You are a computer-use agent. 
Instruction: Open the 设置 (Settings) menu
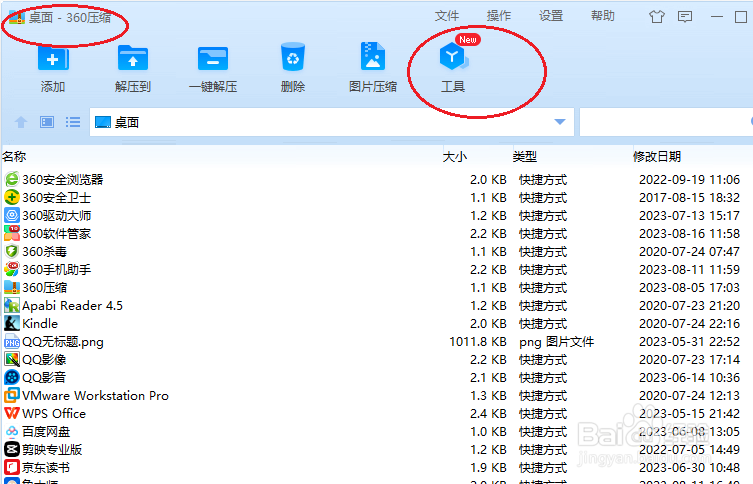pos(551,16)
